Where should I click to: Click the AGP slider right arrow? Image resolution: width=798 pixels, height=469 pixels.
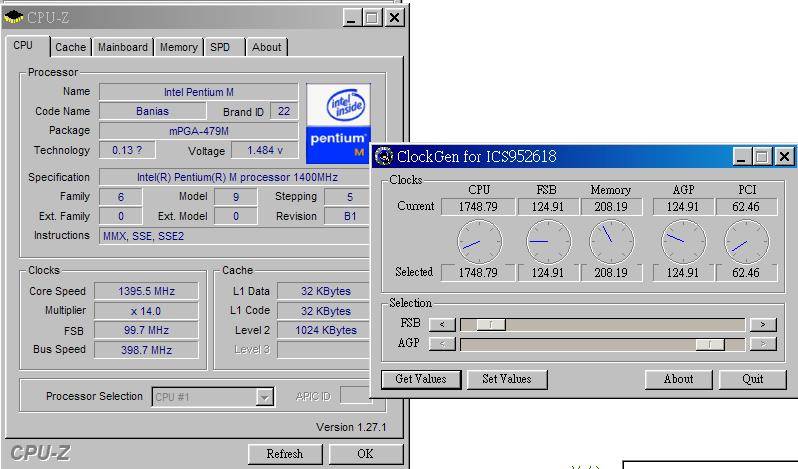(x=763, y=344)
